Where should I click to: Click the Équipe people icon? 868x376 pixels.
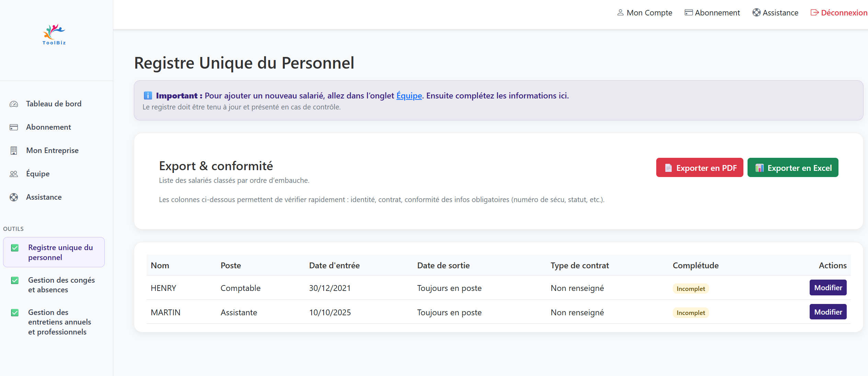click(x=14, y=174)
